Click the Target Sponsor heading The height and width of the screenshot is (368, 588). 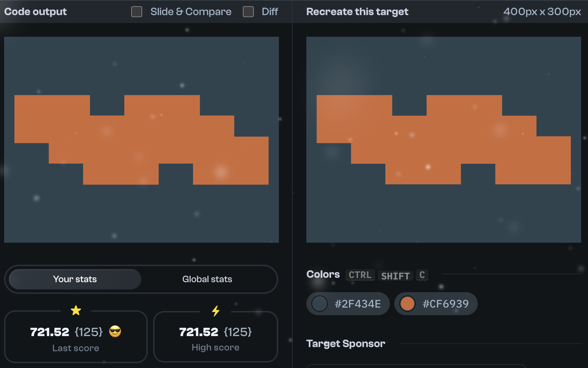point(346,343)
